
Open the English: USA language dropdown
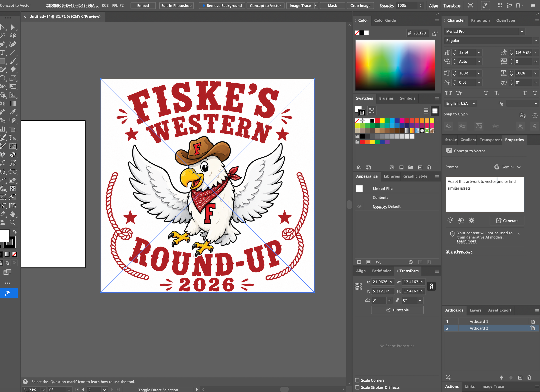tap(460, 104)
